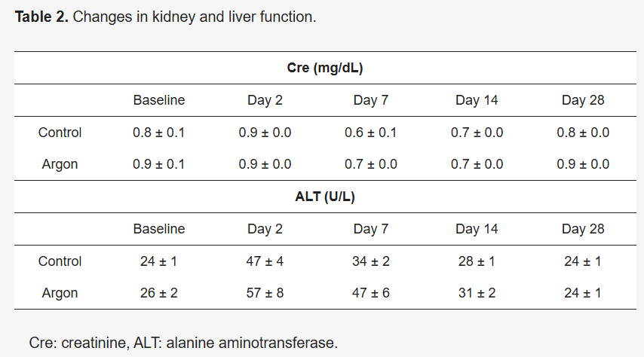Select the Control creatinine Day 7 value 0.6 ± 0.1
Image resolution: width=644 pixels, height=357 pixels.
click(371, 133)
